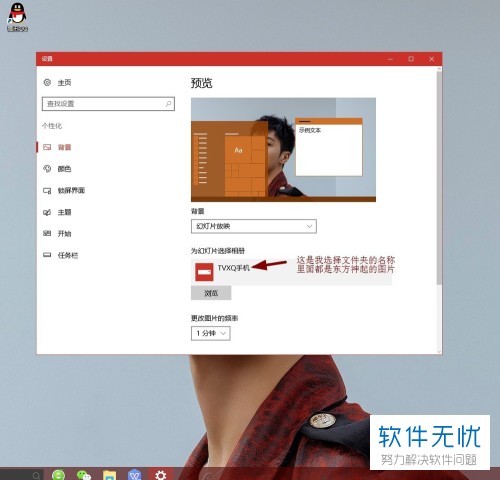Click the lock screen icon in sidebar

pos(47,191)
